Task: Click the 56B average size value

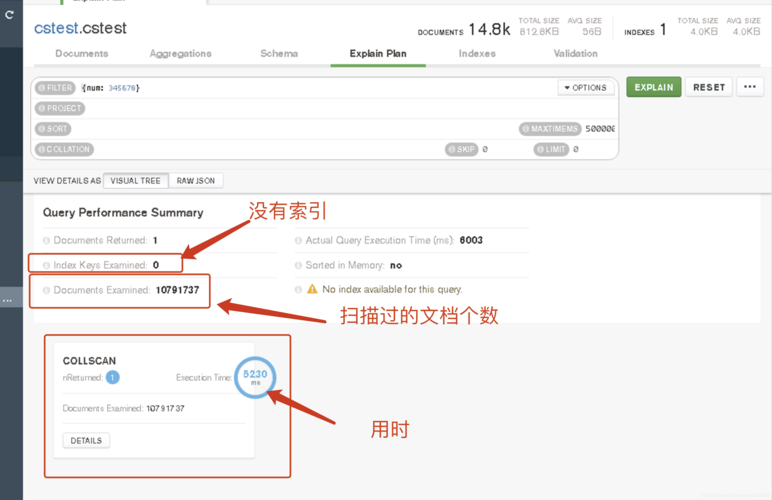Action: (592, 31)
